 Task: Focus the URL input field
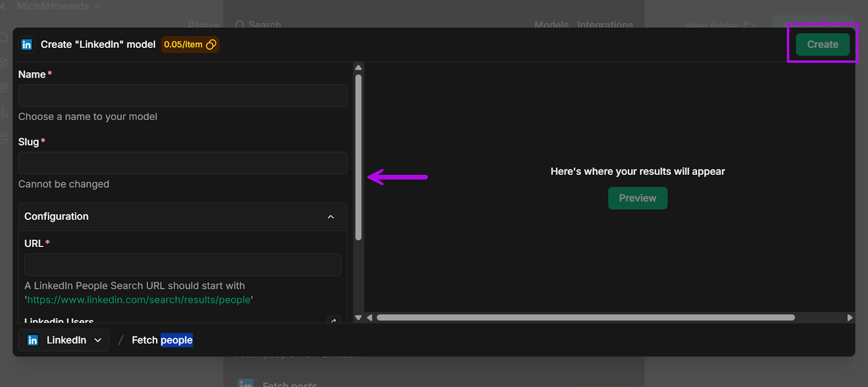[183, 265]
